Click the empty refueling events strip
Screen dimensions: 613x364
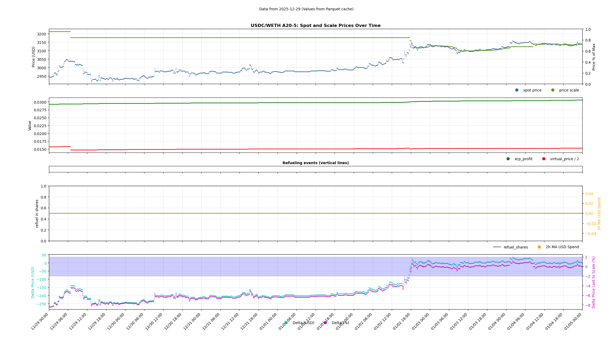point(316,169)
